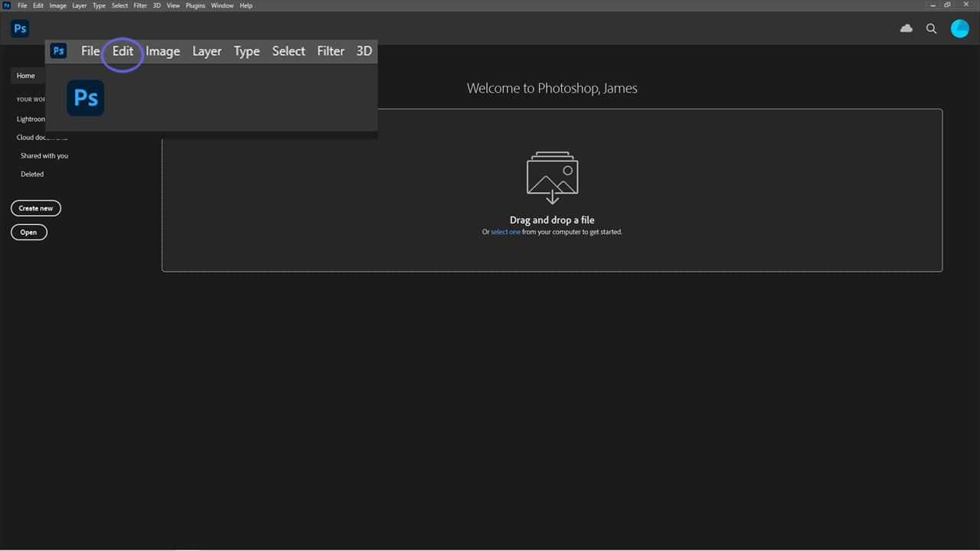
Task: Click the Create new button
Action: coord(36,208)
